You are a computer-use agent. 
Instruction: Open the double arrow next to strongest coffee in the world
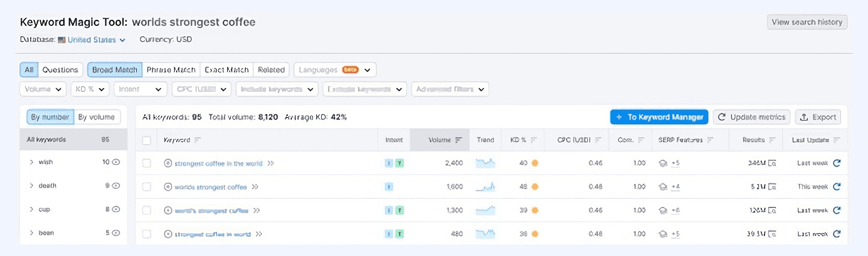pos(271,163)
